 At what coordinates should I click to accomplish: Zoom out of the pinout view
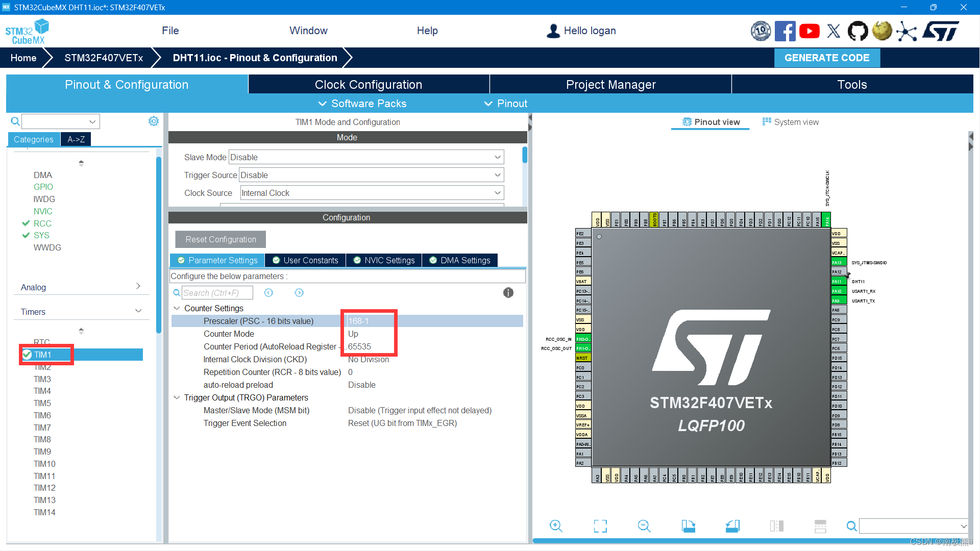click(644, 526)
